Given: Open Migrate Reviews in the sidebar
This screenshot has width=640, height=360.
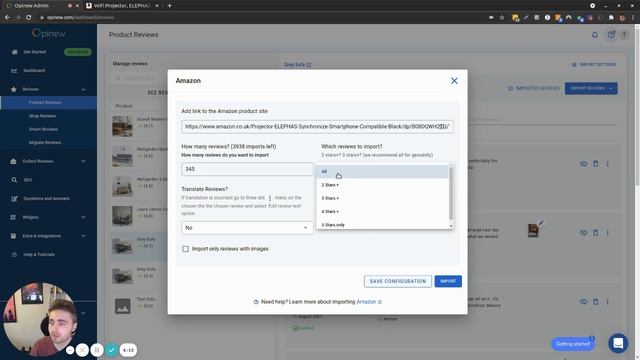Looking at the screenshot, I should click(45, 142).
